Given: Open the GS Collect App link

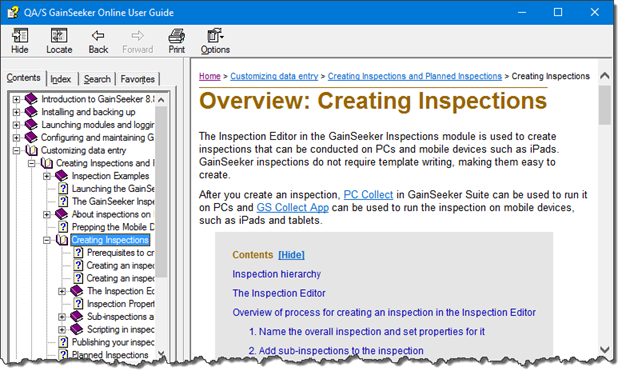Looking at the screenshot, I should pyautogui.click(x=293, y=208).
